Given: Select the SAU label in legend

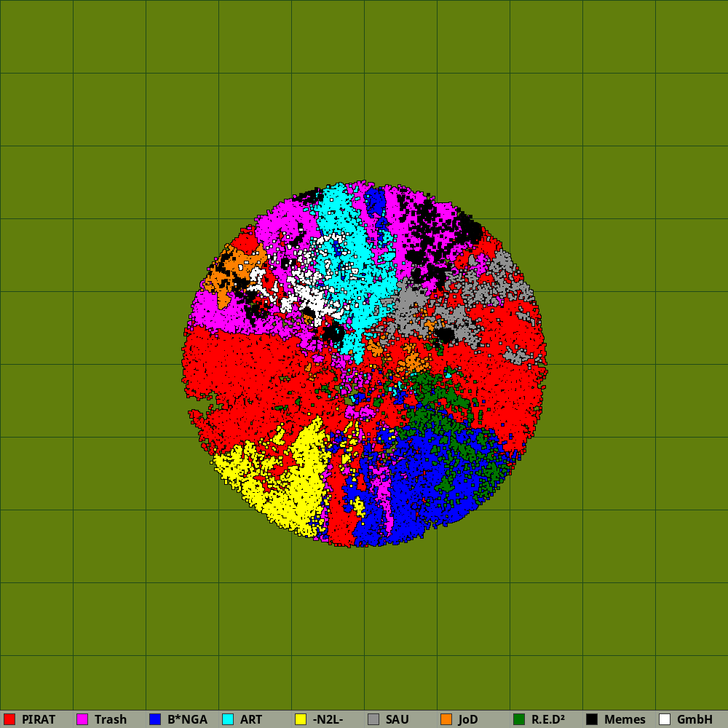Looking at the screenshot, I should tap(397, 719).
